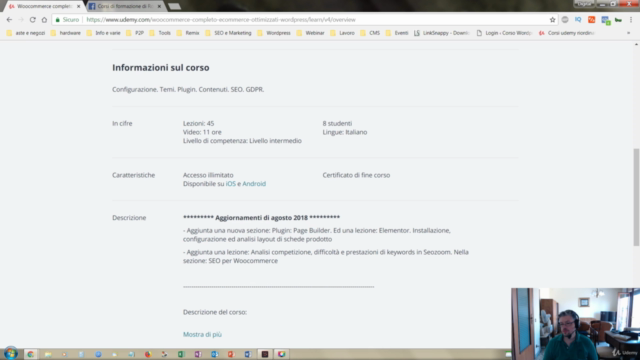This screenshot has width=640, height=360.
Task: Open a new browser tab
Action: pos(174,7)
